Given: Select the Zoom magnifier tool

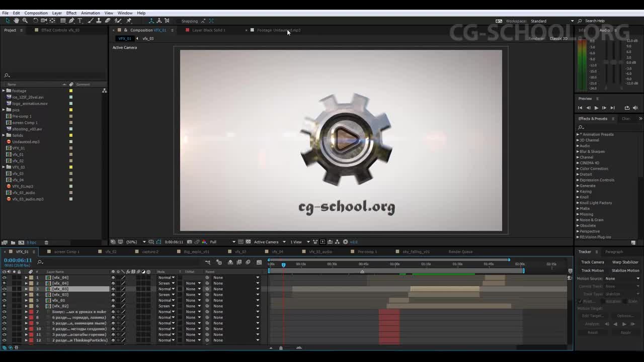Looking at the screenshot, I should tap(25, 21).
